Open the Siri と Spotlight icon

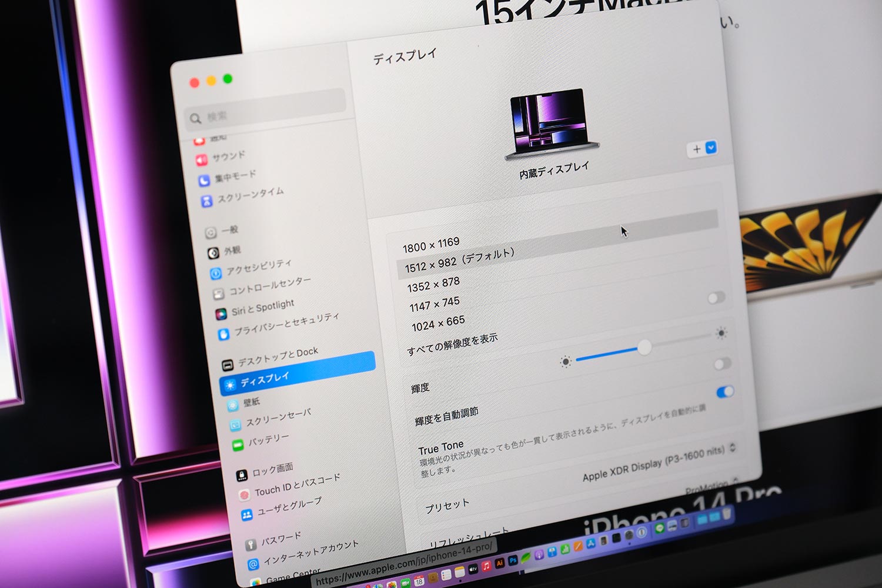220,314
